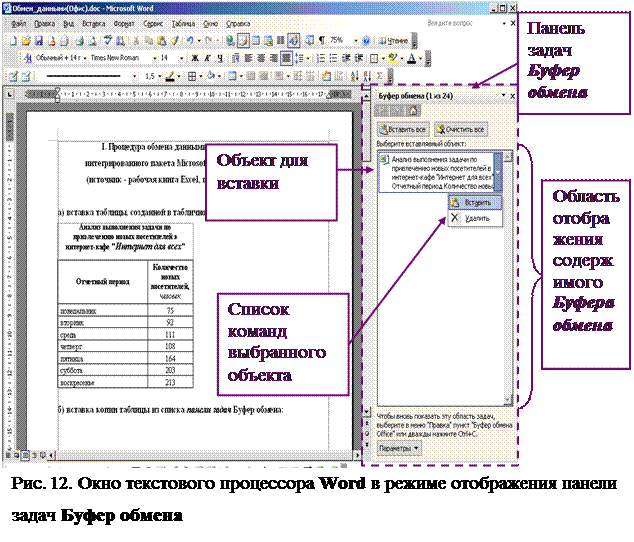The width and height of the screenshot is (634, 542).
Task: Click the Чтение reading mode button
Action: coord(393,40)
